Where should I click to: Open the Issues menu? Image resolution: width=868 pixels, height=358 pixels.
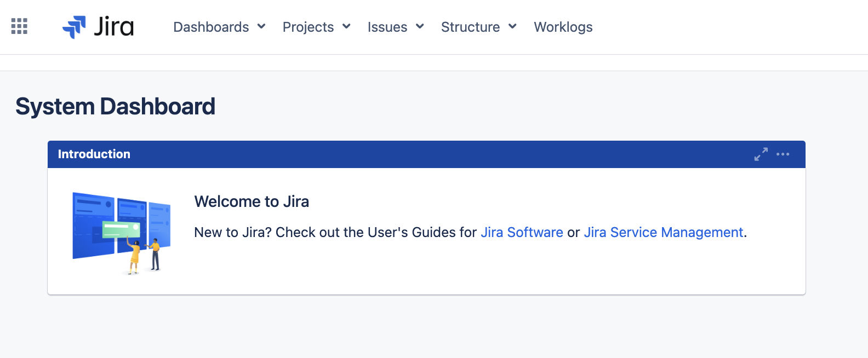[396, 27]
